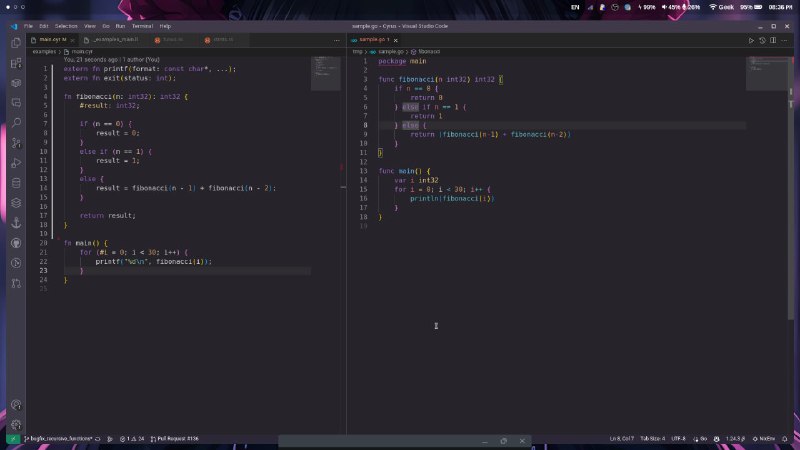This screenshot has width=800, height=450.
Task: Switch to the _examples_main.ll tab
Action: pos(115,40)
